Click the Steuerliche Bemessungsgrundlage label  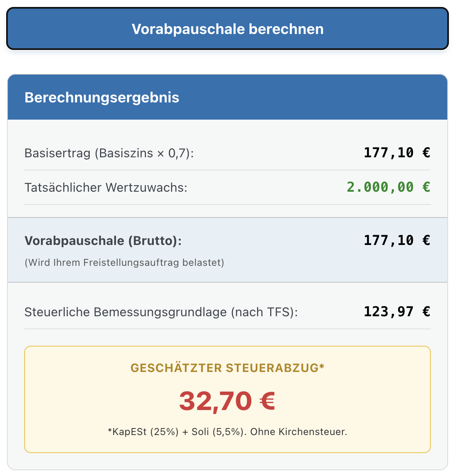click(125, 312)
